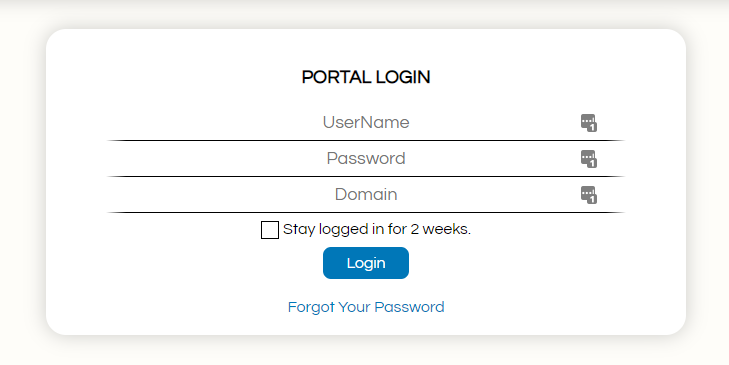The image size is (729, 365).
Task: Open the Forgot Your Password link
Action: 366,307
